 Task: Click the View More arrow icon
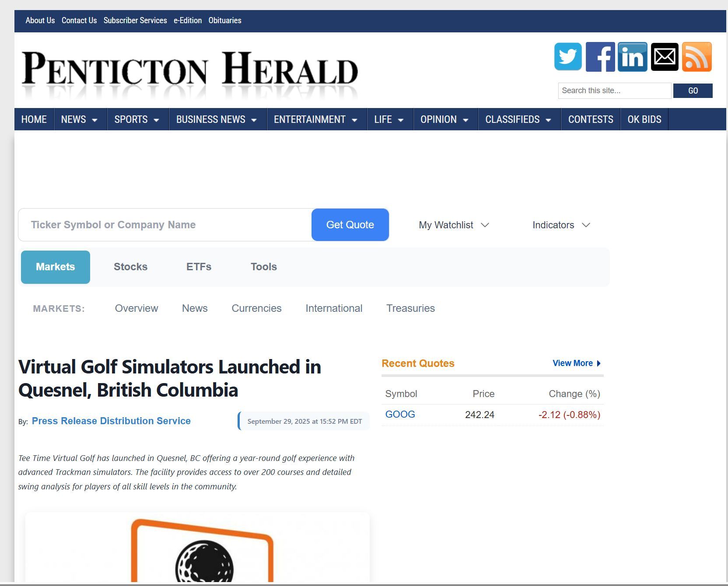click(x=599, y=363)
